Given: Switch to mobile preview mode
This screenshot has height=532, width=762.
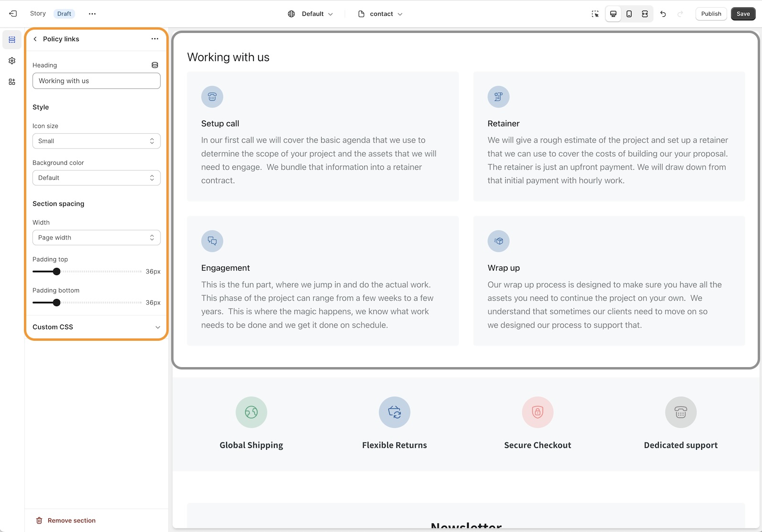Looking at the screenshot, I should (629, 14).
